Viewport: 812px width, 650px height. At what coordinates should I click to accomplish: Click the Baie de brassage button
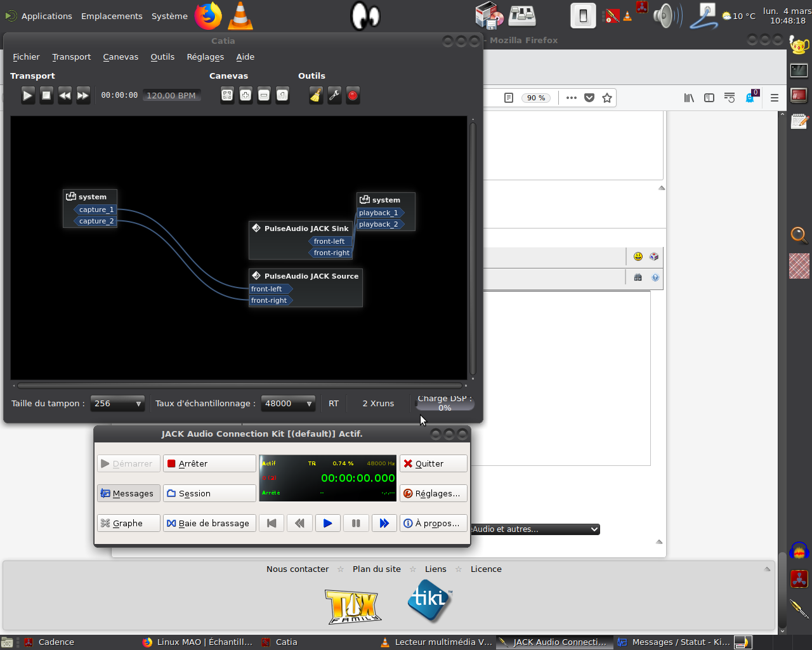[209, 523]
